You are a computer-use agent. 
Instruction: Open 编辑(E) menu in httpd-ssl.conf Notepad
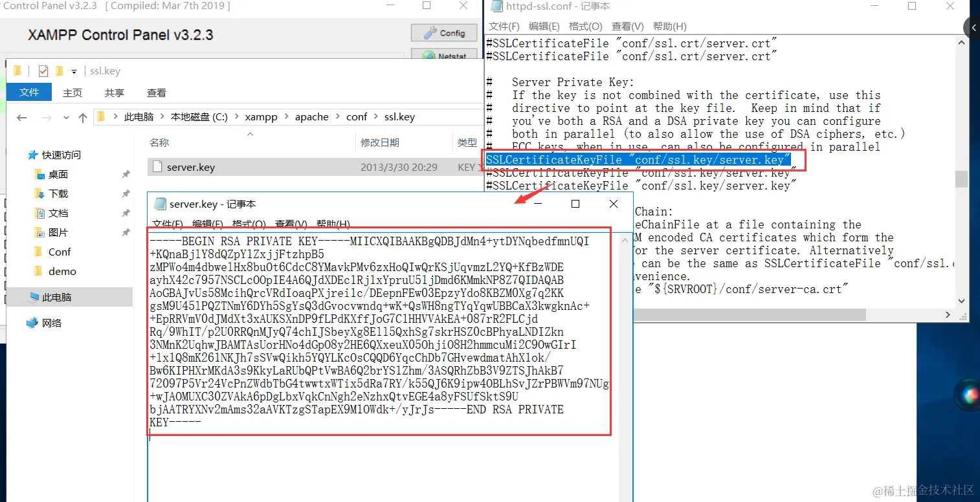click(x=544, y=27)
